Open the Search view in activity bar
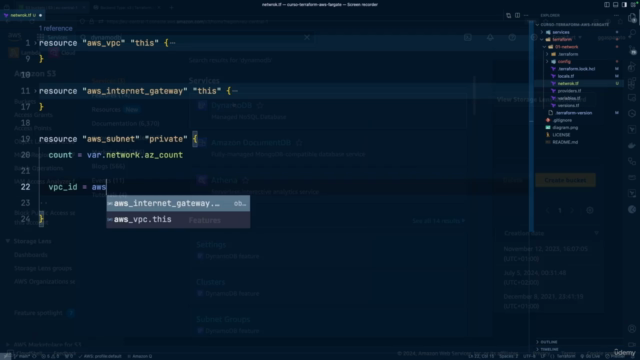Viewport: 640px width, 360px height. [x=632, y=33]
